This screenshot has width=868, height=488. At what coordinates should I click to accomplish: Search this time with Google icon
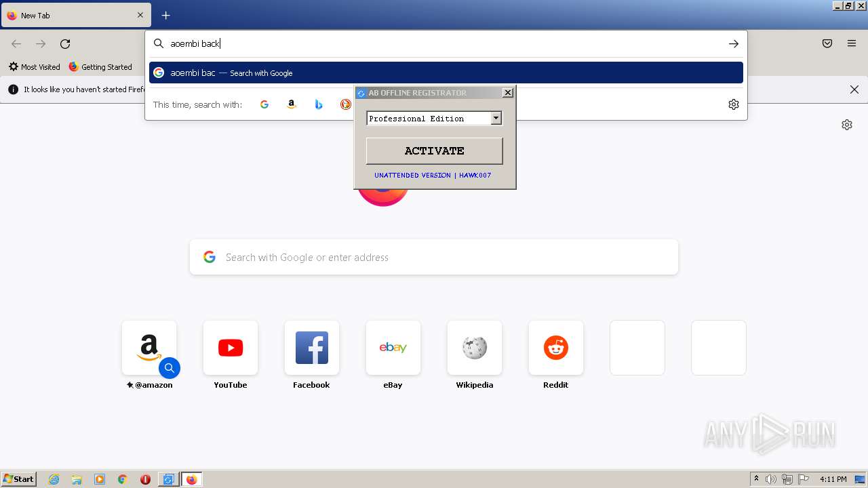pyautogui.click(x=264, y=104)
